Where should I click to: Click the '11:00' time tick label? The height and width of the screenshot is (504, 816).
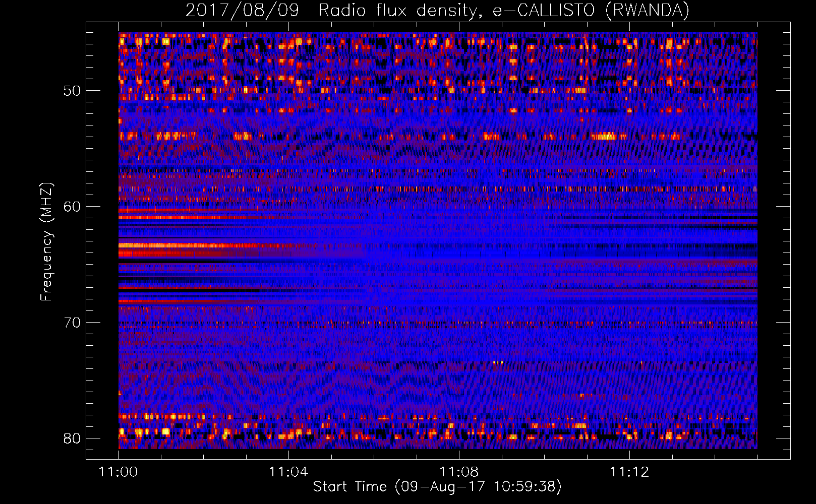tap(118, 472)
